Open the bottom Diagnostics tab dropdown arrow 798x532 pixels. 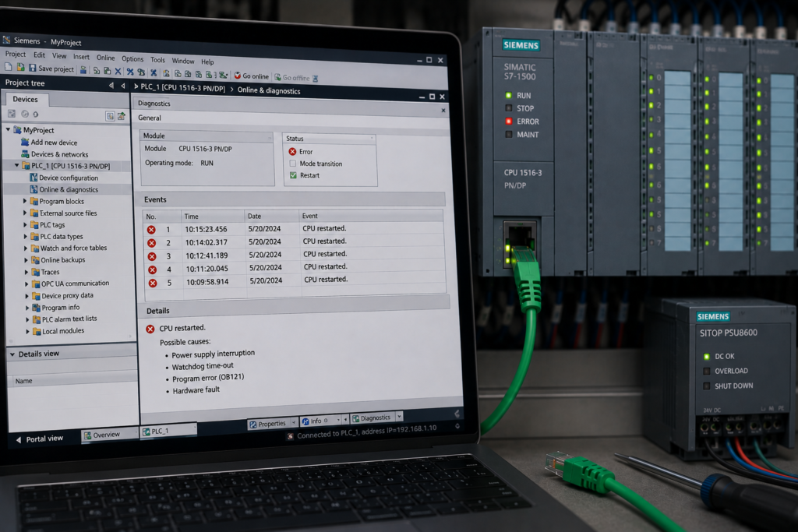pyautogui.click(x=400, y=416)
